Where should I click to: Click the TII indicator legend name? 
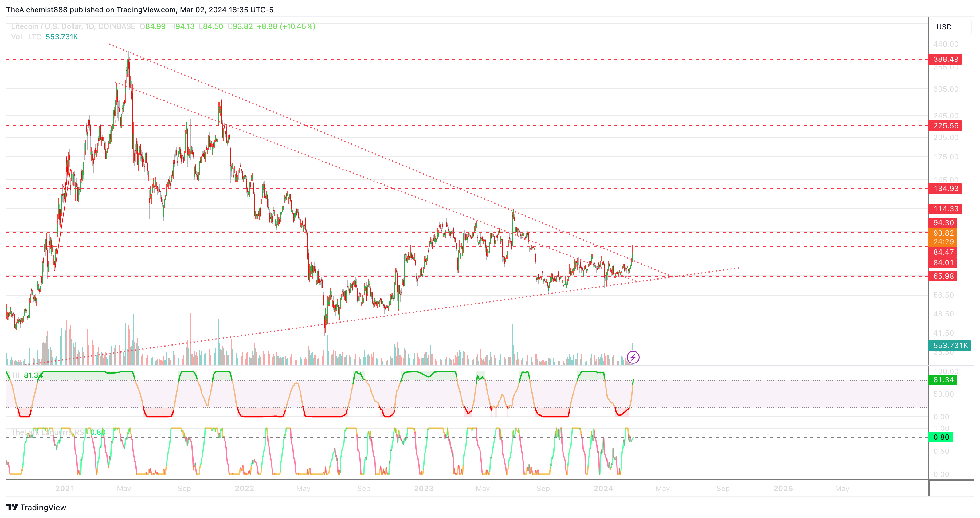(x=15, y=375)
